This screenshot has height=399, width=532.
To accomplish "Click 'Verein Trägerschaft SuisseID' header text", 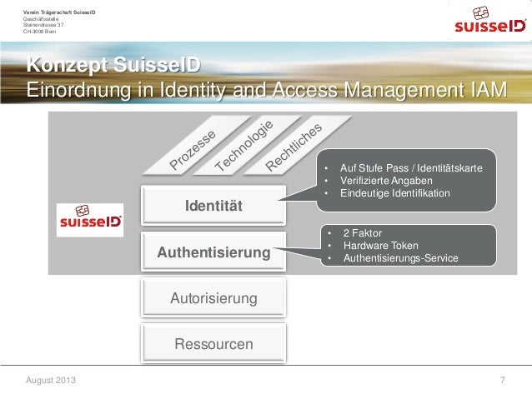I will click(x=59, y=12).
